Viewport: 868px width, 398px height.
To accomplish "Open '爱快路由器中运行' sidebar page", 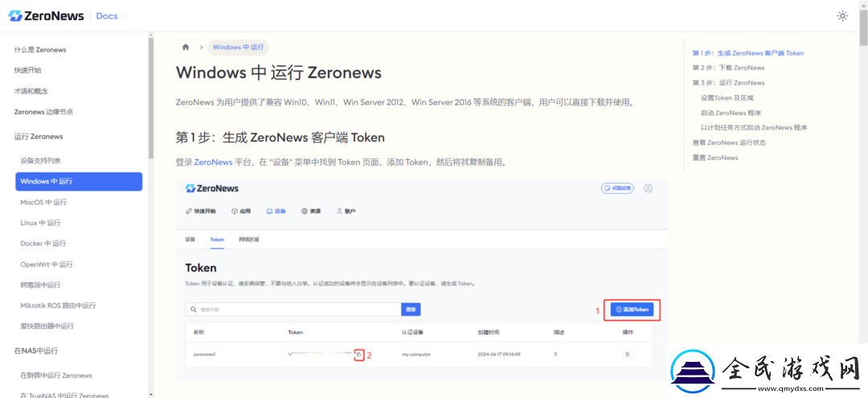I will (x=47, y=326).
